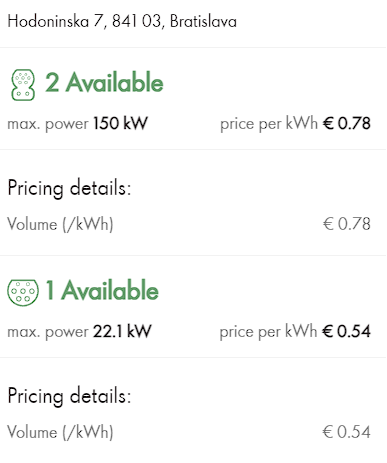Image resolution: width=387 pixels, height=463 pixels.
Task: Click "price per kWh" label for AC charger
Action: 268,332
